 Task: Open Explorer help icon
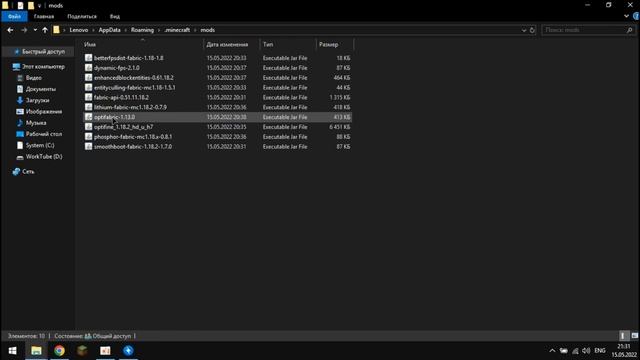pyautogui.click(x=636, y=16)
